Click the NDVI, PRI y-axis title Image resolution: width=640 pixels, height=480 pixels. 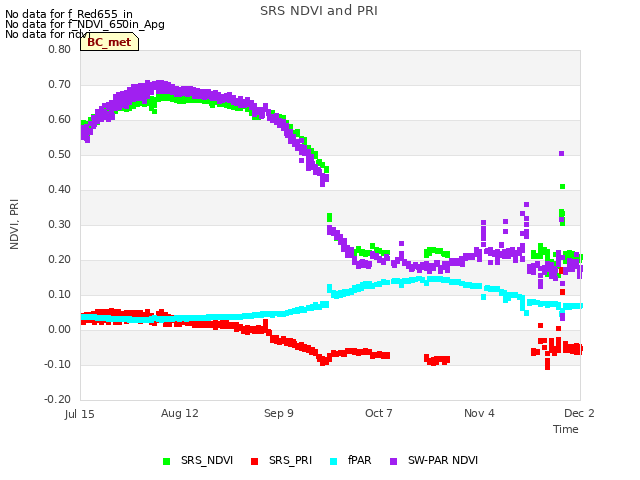(14, 224)
